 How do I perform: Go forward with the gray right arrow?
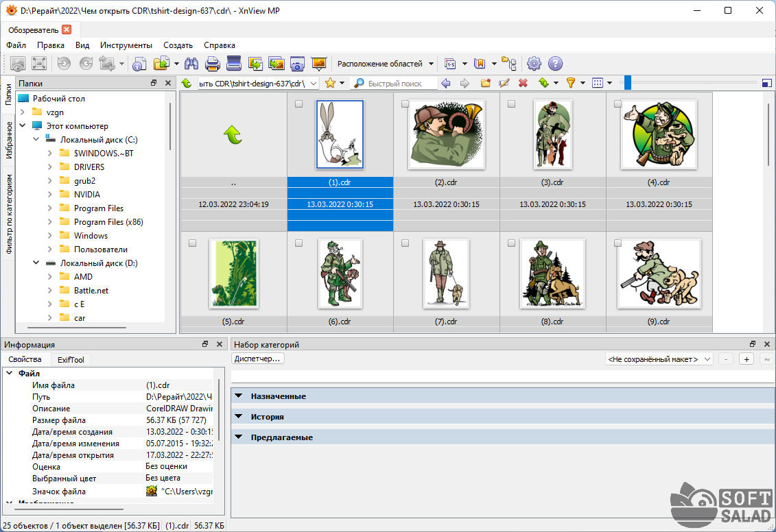click(465, 83)
